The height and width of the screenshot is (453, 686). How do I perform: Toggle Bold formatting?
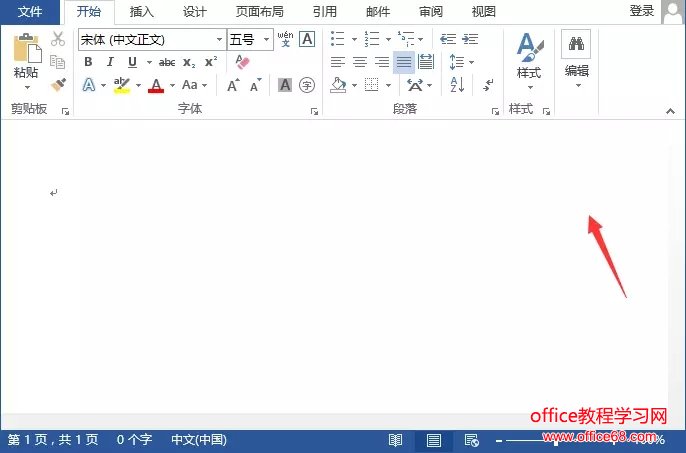tap(88, 62)
